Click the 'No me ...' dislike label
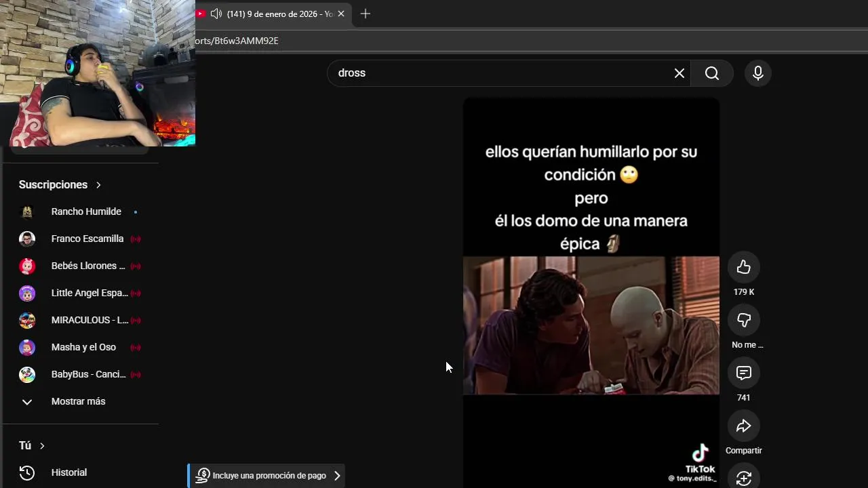The width and height of the screenshot is (868, 488). click(747, 345)
